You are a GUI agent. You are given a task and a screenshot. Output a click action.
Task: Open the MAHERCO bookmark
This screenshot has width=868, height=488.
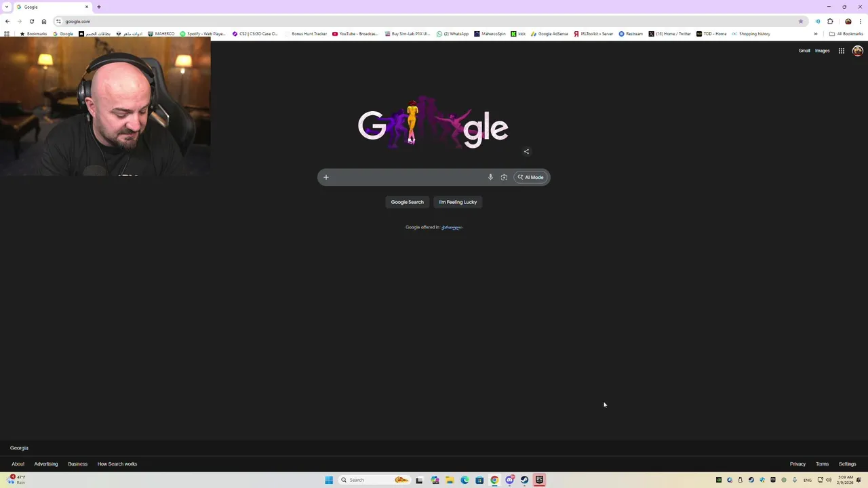click(x=161, y=34)
